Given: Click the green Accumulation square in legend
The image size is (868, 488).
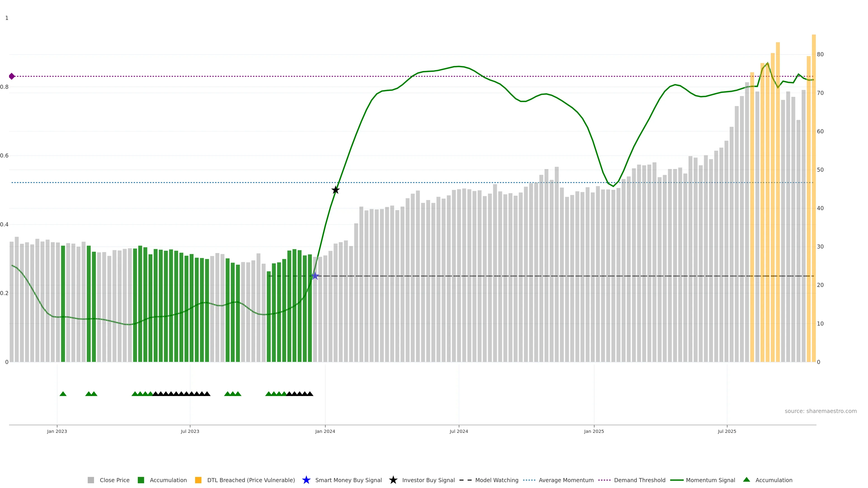Looking at the screenshot, I should click(141, 480).
